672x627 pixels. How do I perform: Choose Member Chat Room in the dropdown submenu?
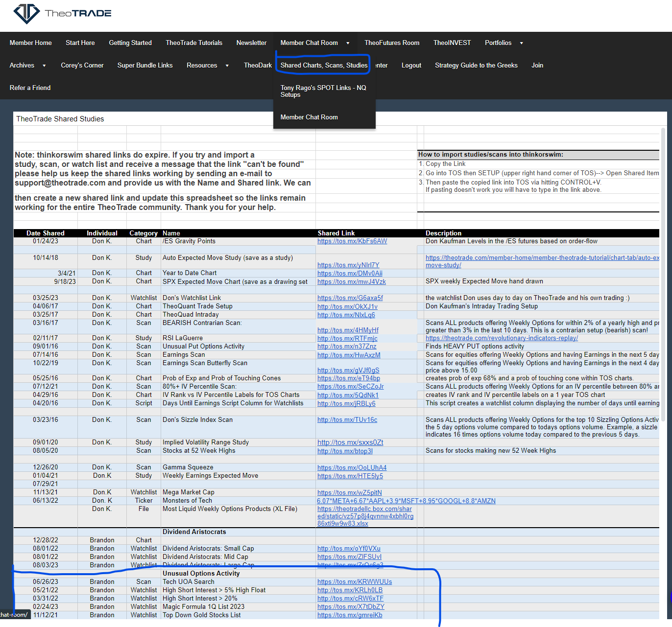(x=309, y=117)
